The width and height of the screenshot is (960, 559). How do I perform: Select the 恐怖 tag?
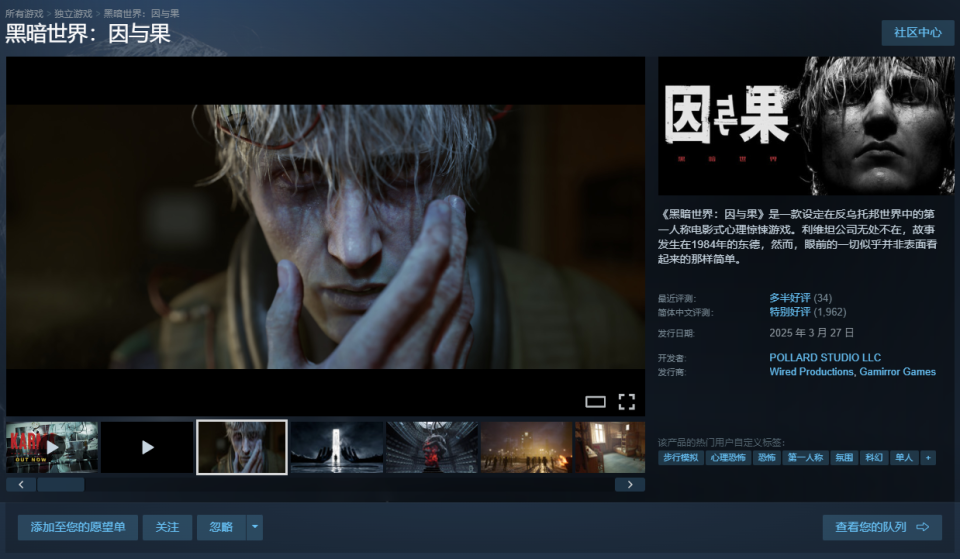coord(767,457)
